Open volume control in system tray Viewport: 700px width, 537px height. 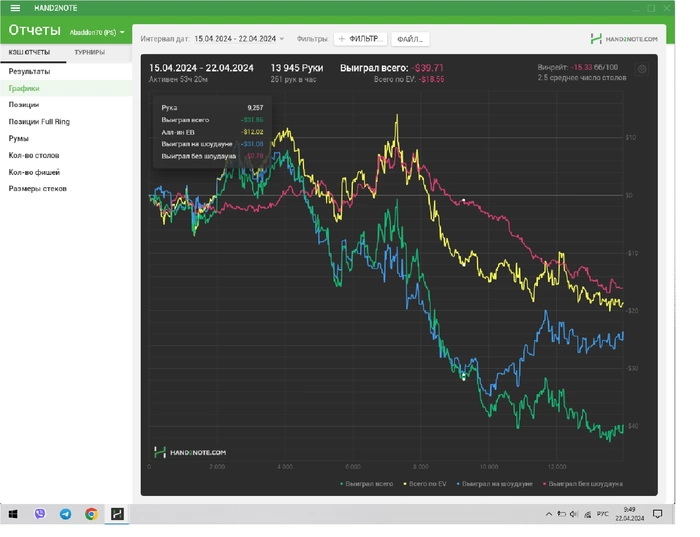pos(574,514)
